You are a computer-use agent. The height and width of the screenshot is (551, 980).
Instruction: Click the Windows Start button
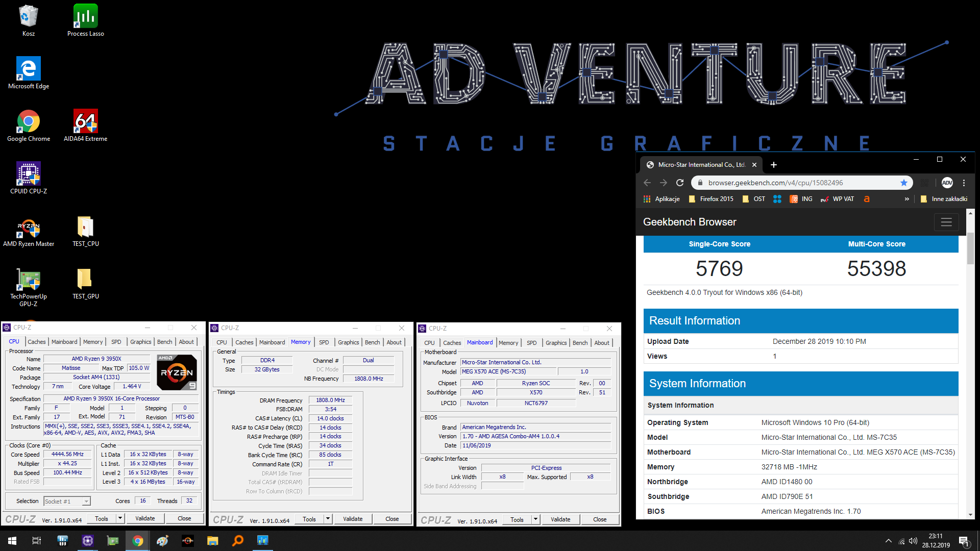coord(12,541)
